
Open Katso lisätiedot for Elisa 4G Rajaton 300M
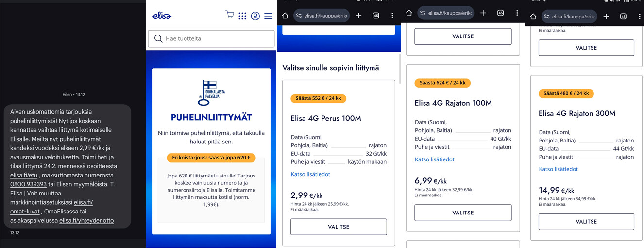[x=559, y=169]
